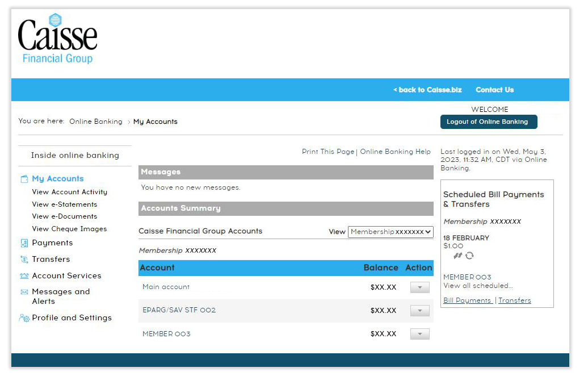Screen dimensions: 588x376
Task: Open the Main account action dropdown
Action: 419,287
